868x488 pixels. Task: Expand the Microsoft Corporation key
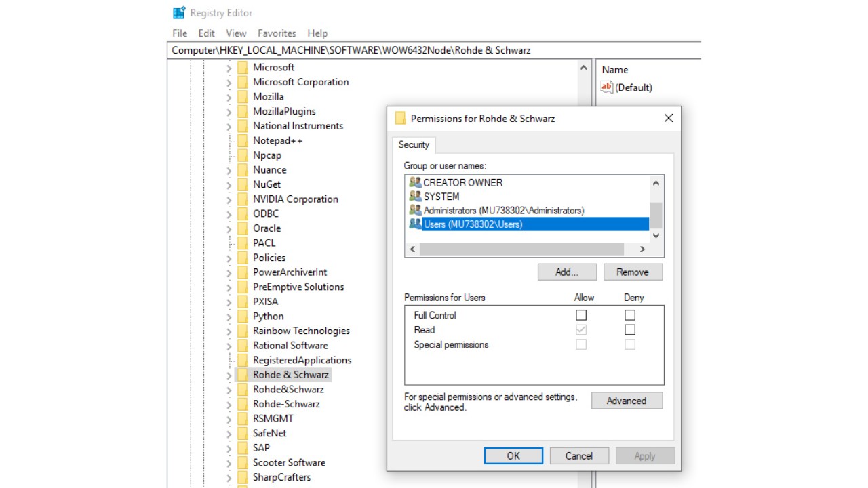(x=229, y=83)
